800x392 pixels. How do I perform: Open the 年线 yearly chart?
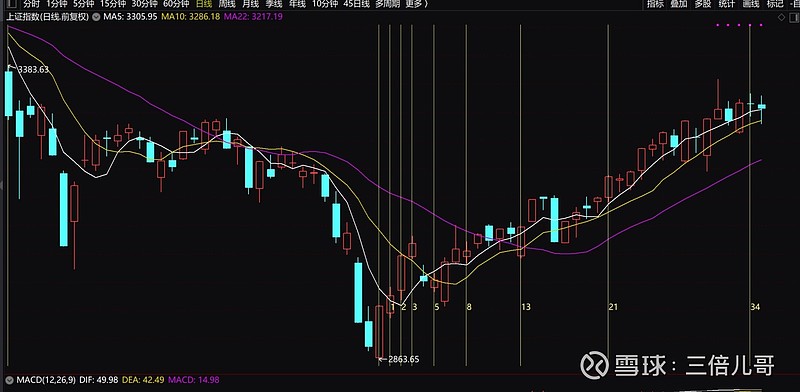click(x=297, y=4)
